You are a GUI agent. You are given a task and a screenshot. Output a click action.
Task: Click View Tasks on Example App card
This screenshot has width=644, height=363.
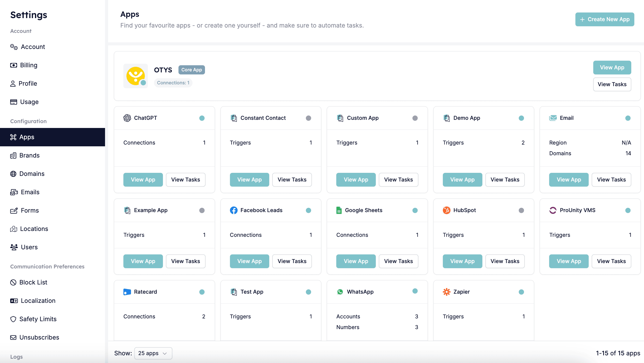[x=186, y=261]
